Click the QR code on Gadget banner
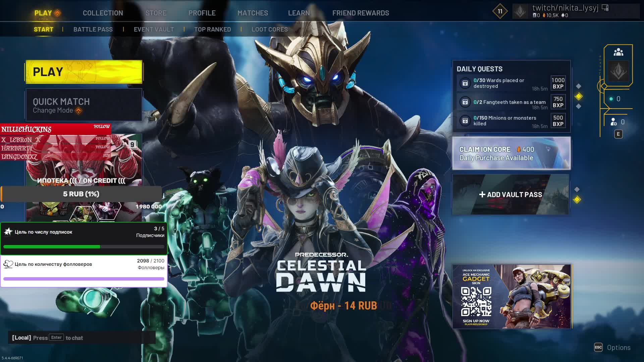Screen dimensions: 644x362 476,302
